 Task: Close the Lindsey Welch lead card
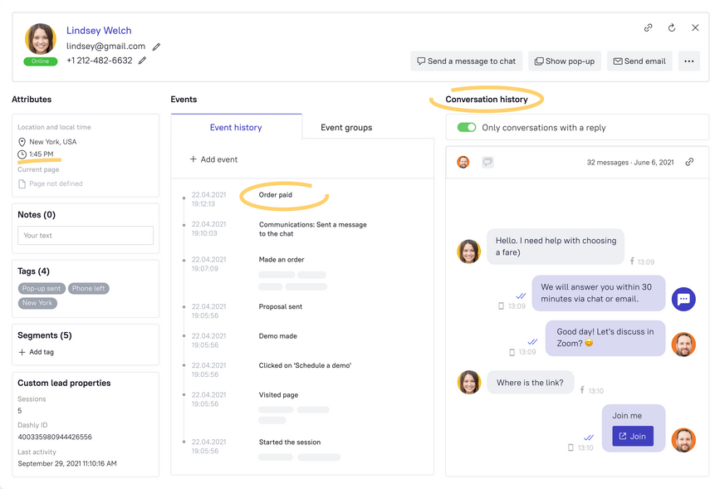pyautogui.click(x=695, y=28)
